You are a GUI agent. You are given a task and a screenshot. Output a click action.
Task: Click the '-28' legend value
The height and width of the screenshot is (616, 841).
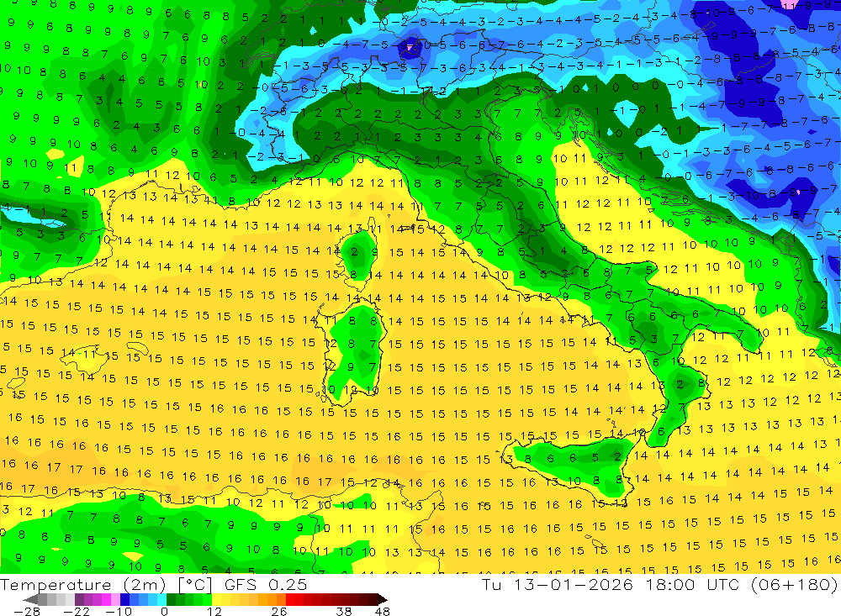[27, 611]
